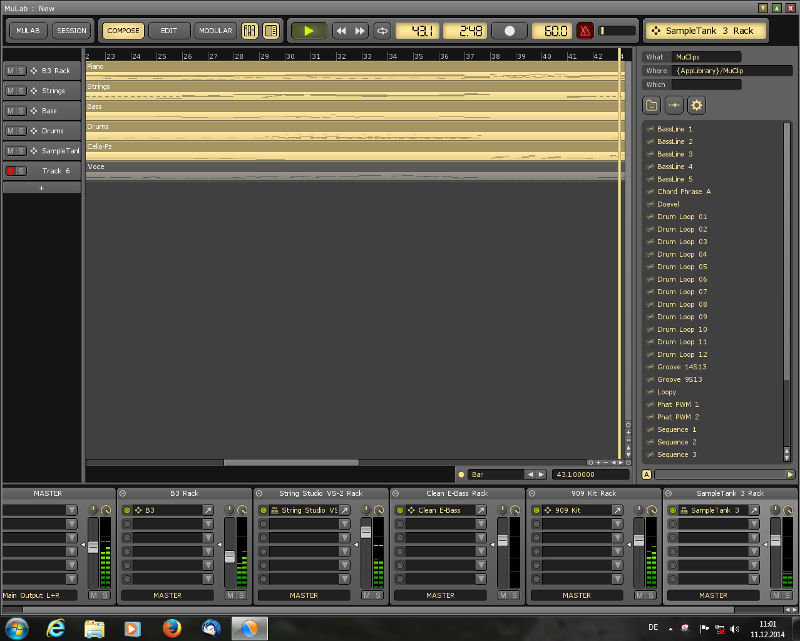
Task: Toggle the red metronome icon
Action: [x=585, y=31]
